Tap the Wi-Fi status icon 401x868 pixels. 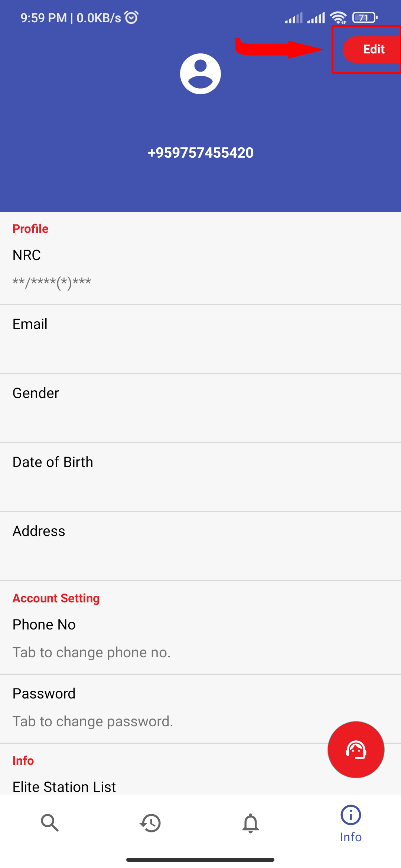click(x=338, y=17)
